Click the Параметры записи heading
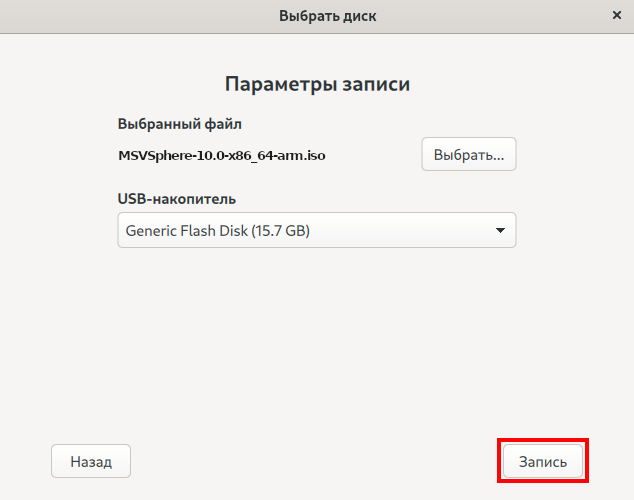This screenshot has height=500, width=634. click(317, 84)
